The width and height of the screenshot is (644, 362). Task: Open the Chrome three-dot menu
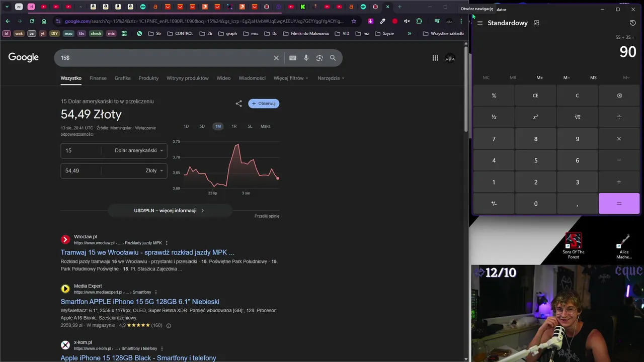[x=461, y=21]
